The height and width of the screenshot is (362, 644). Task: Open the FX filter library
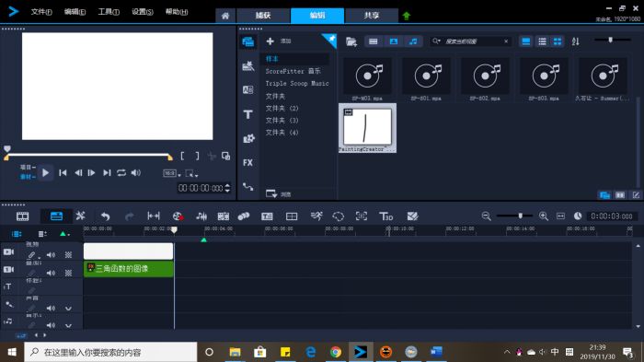coord(247,162)
